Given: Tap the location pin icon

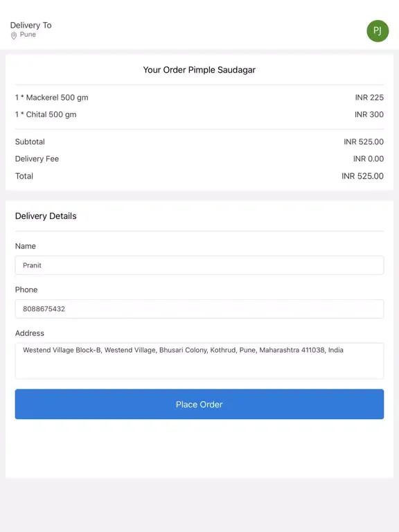Looking at the screenshot, I should tap(14, 35).
